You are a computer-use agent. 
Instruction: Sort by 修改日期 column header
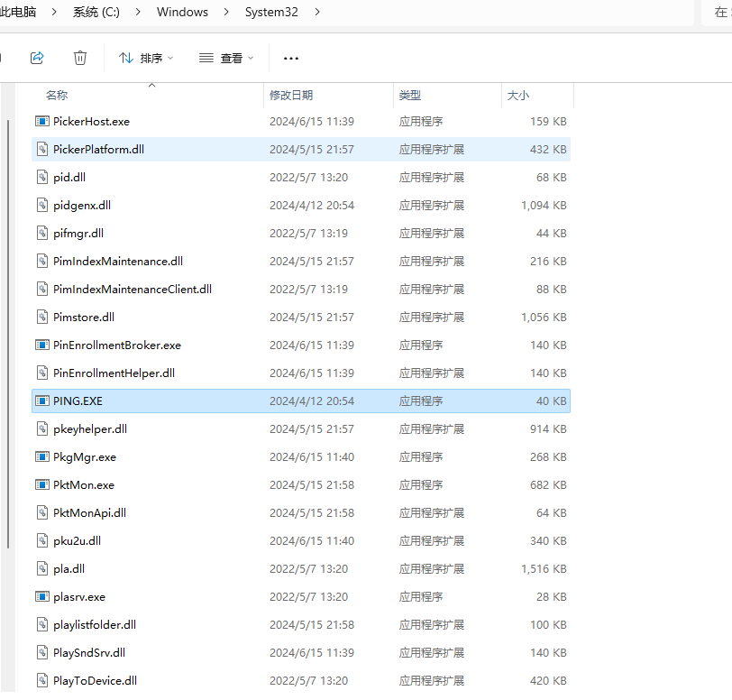pos(291,96)
